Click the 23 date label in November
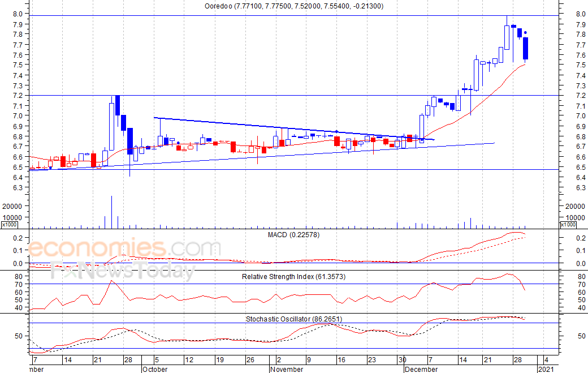Screen dimensions: 588x373 tap(371, 360)
